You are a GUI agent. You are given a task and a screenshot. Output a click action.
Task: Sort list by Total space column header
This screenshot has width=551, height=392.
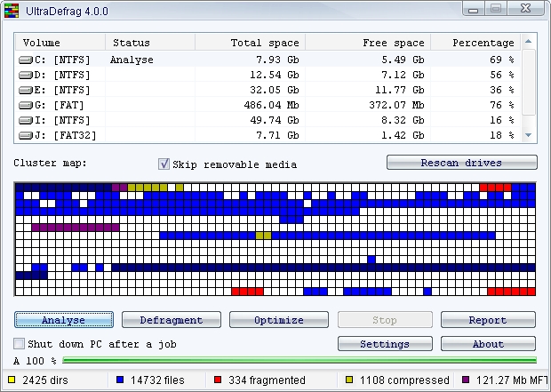(249, 43)
